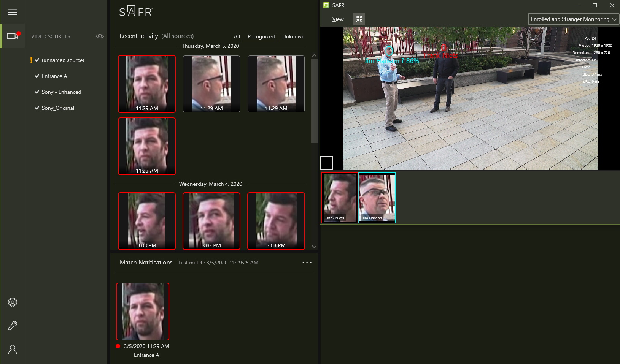Open settings gear in sidebar
The width and height of the screenshot is (620, 364).
[13, 302]
